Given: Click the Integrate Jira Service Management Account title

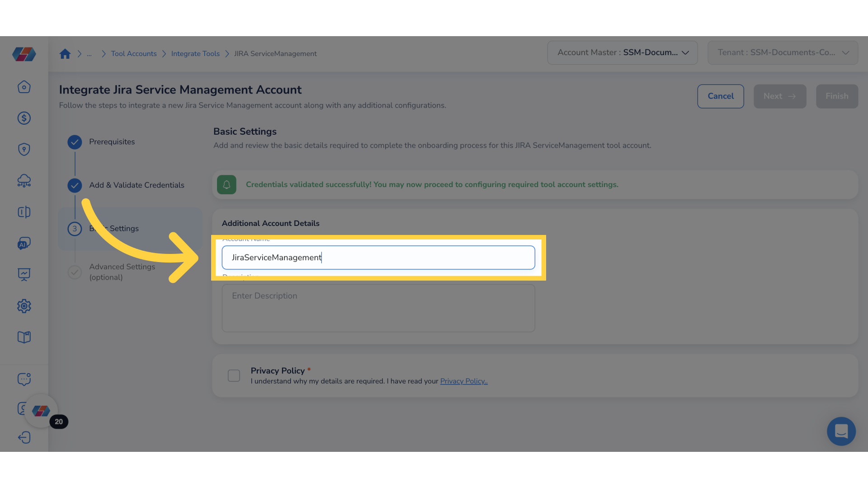Looking at the screenshot, I should [x=180, y=89].
